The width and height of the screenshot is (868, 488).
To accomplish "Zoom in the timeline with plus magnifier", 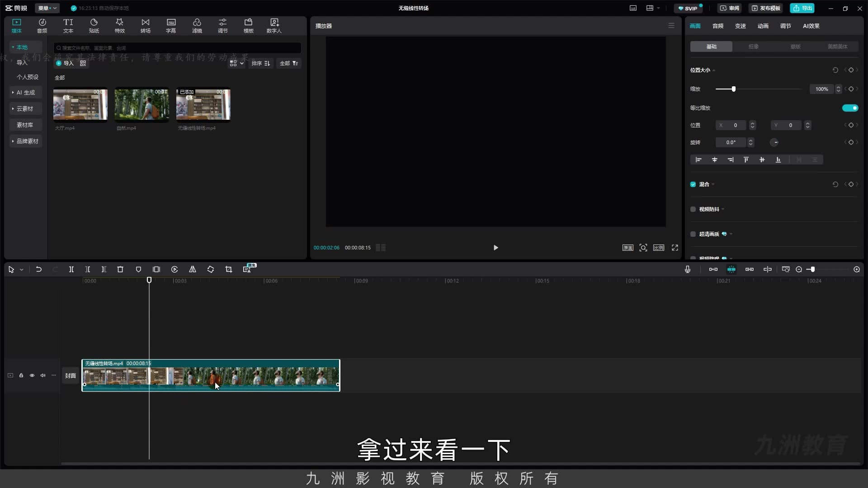I will click(x=857, y=269).
